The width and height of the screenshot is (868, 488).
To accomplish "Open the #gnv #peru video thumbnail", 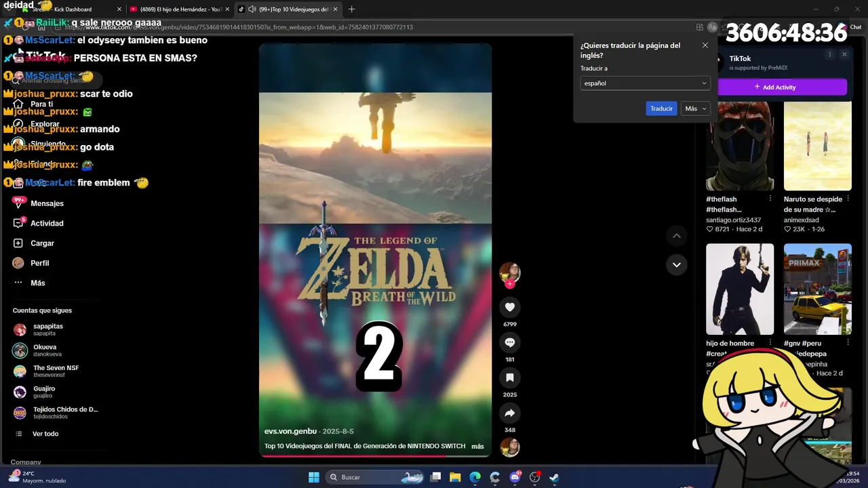I will coord(818,289).
